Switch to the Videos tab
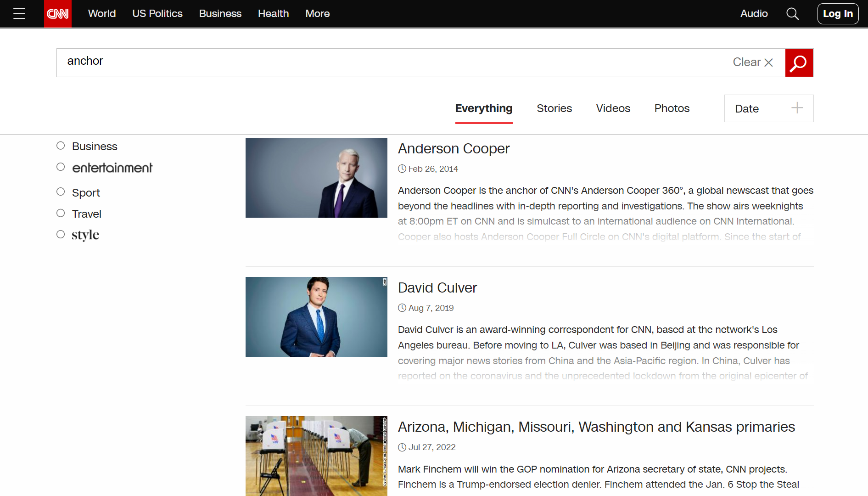Viewport: 868px width, 496px height. [x=613, y=108]
